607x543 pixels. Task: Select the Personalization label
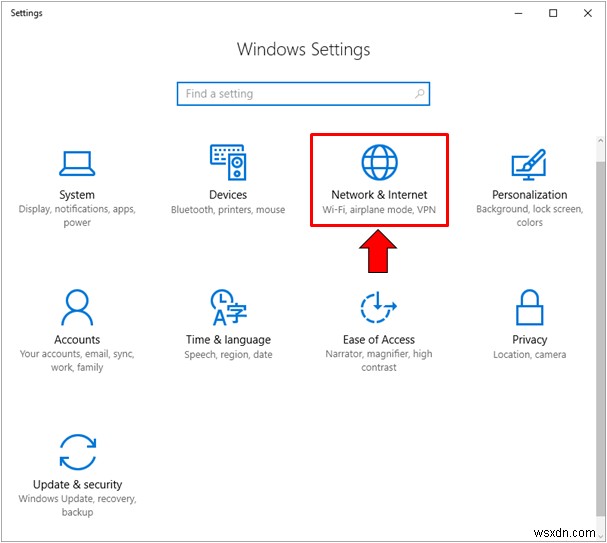(530, 195)
